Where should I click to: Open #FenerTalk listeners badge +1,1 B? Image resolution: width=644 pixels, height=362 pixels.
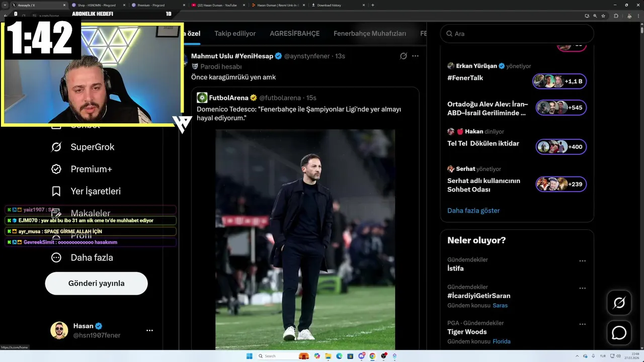click(559, 81)
